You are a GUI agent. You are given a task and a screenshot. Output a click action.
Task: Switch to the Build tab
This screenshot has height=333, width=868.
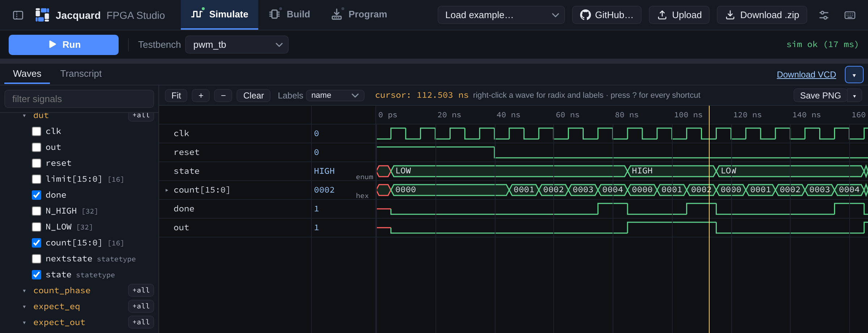click(x=290, y=14)
